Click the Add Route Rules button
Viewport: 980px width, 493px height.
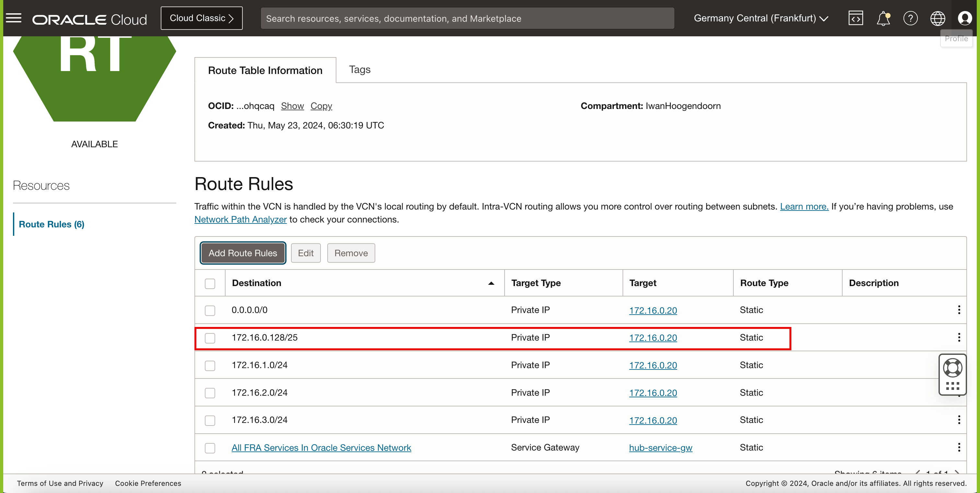click(x=243, y=253)
